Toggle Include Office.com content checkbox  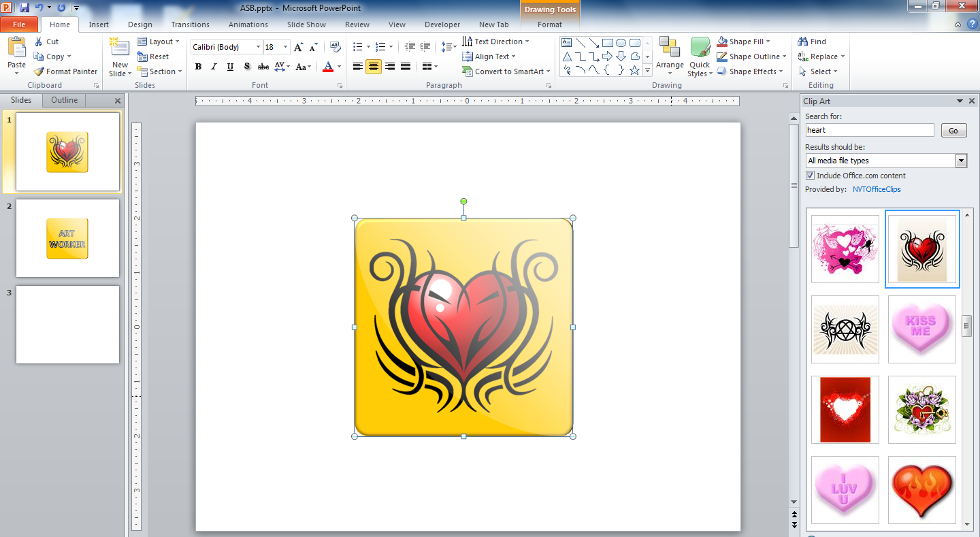coord(810,176)
